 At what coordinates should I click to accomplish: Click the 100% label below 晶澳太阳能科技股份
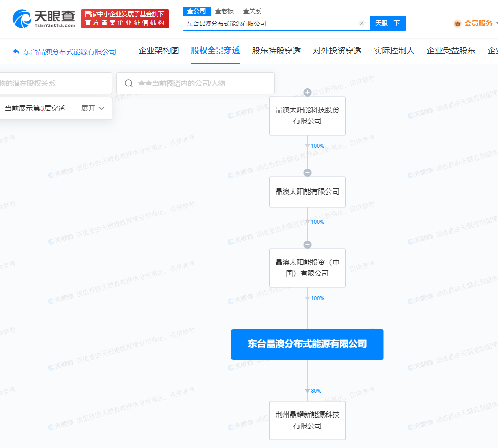coord(318,146)
